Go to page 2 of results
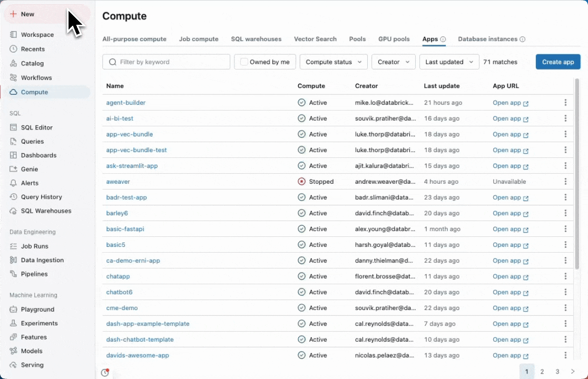 coord(542,371)
